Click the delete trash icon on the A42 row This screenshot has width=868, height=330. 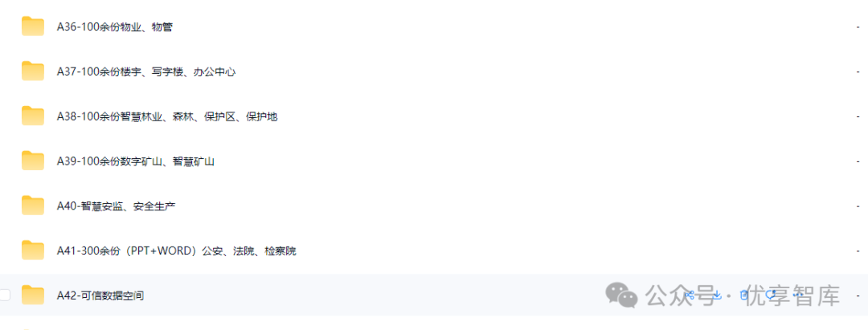click(744, 295)
